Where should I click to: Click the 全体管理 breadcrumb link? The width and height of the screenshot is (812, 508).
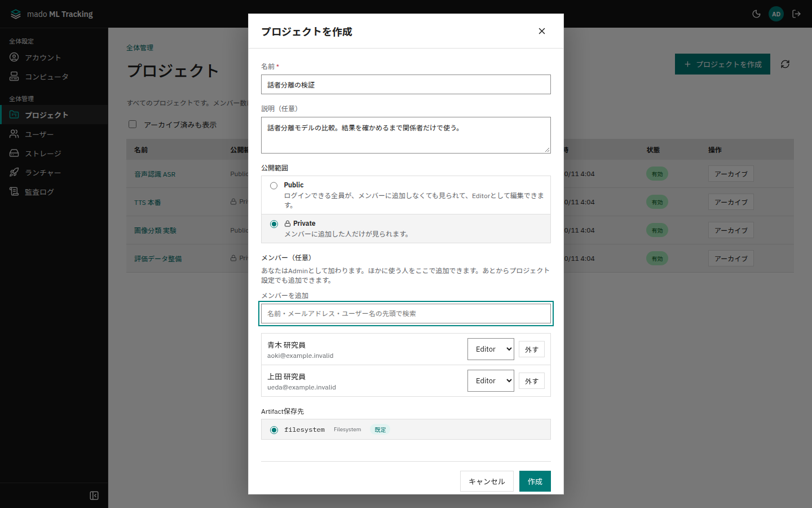pos(140,48)
